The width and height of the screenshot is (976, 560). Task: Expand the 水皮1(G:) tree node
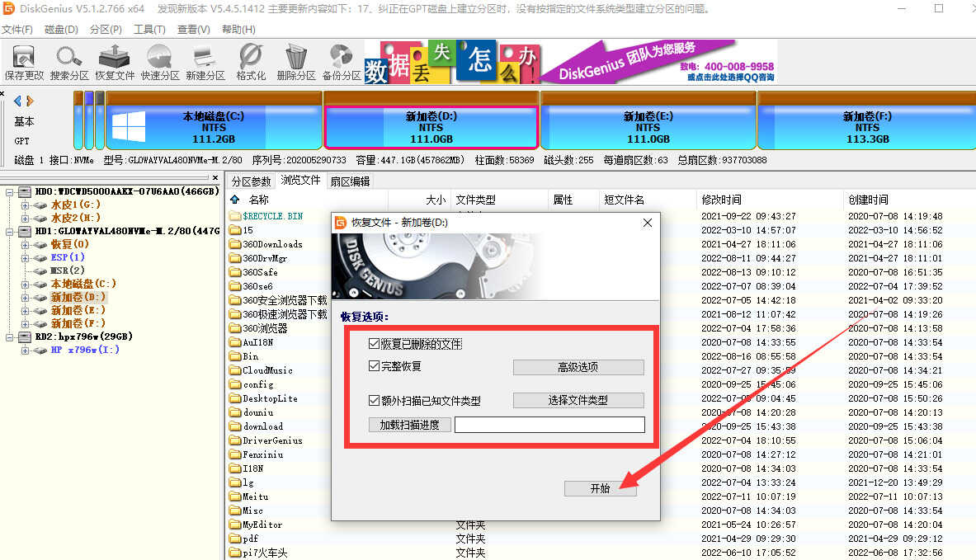click(x=25, y=205)
